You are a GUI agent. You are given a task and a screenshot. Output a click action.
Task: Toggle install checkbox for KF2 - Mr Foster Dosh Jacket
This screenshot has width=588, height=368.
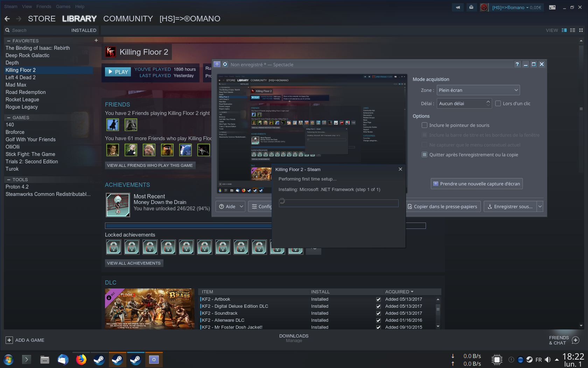click(378, 327)
